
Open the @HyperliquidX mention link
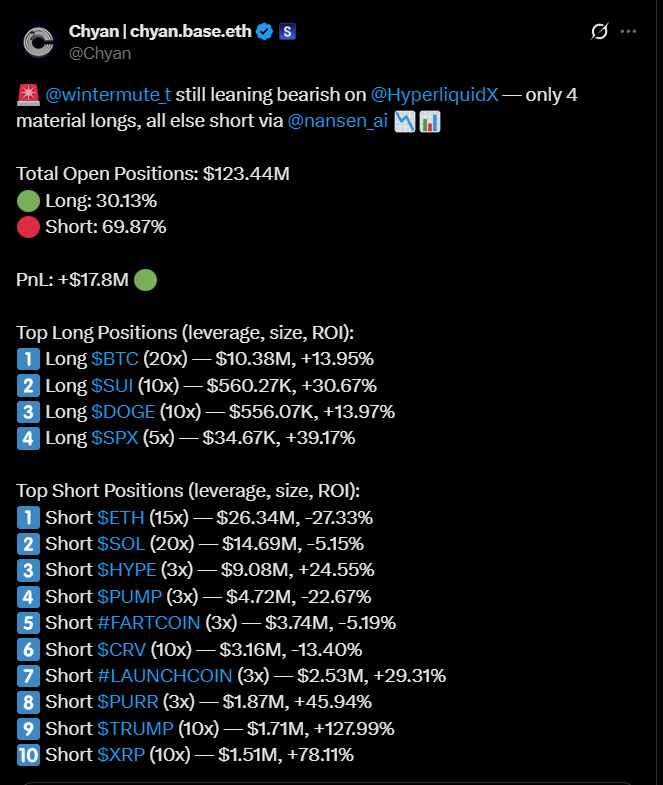pos(435,95)
